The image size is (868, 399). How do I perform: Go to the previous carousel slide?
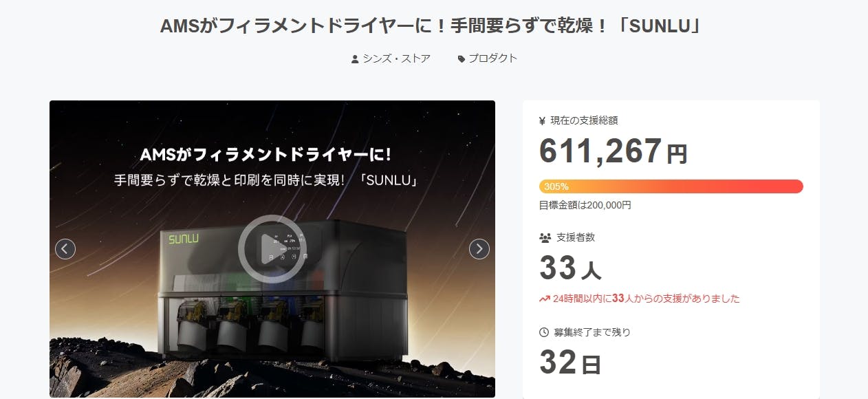[x=65, y=249]
